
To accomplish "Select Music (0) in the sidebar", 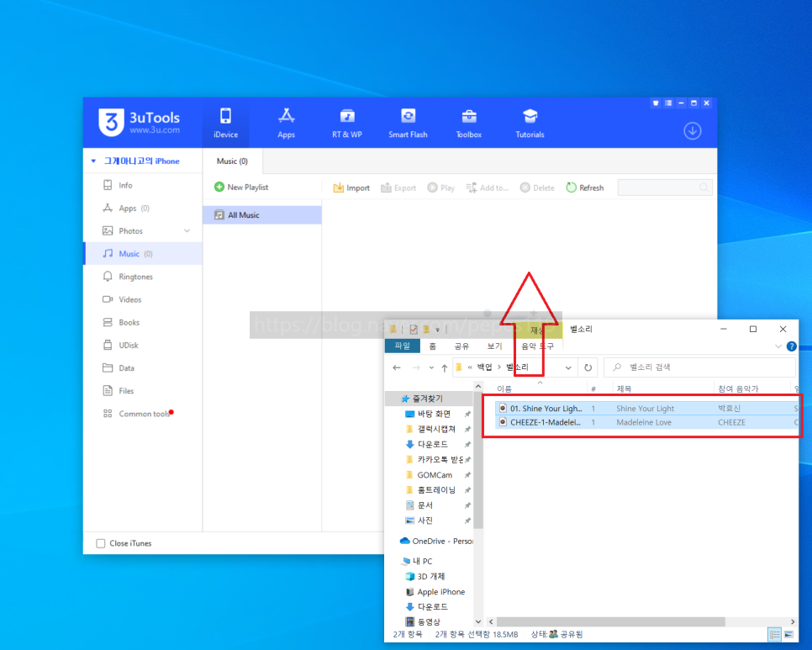I will pos(143,254).
